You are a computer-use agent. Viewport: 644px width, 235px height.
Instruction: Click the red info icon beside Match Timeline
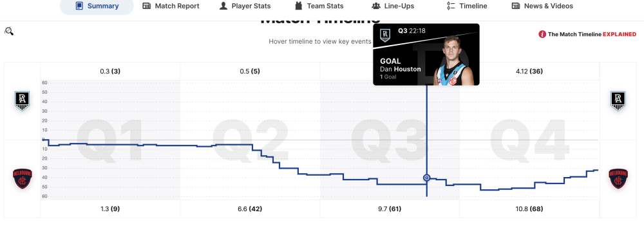click(x=542, y=34)
